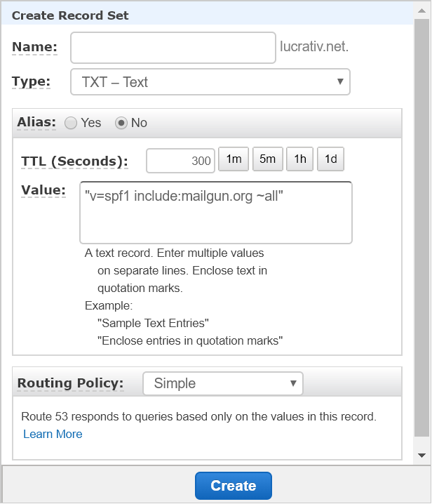The width and height of the screenshot is (432, 504).
Task: Click the blue Create button
Action: coord(234,486)
